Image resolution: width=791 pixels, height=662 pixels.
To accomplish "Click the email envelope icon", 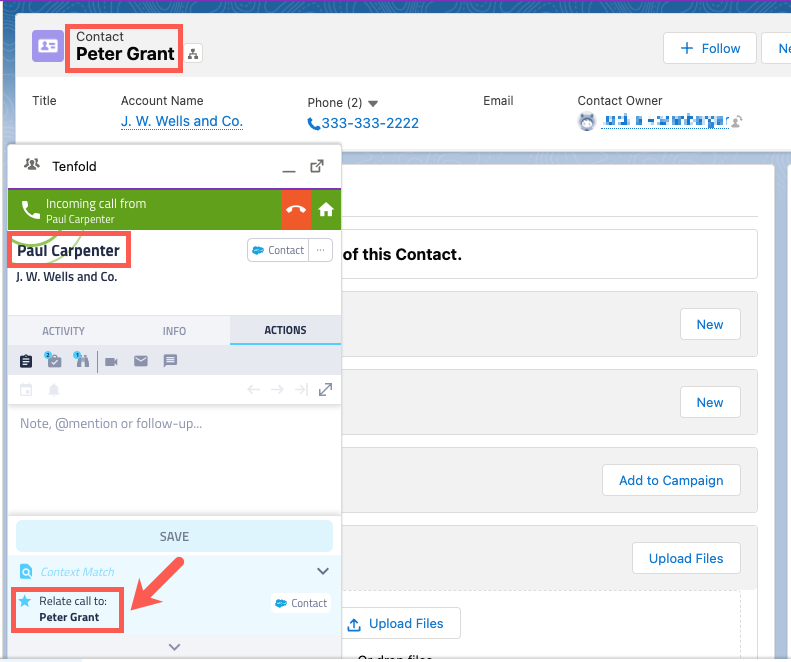I will 141,361.
